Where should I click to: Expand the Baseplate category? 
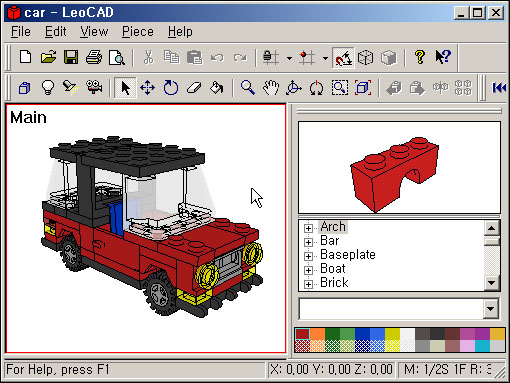308,256
